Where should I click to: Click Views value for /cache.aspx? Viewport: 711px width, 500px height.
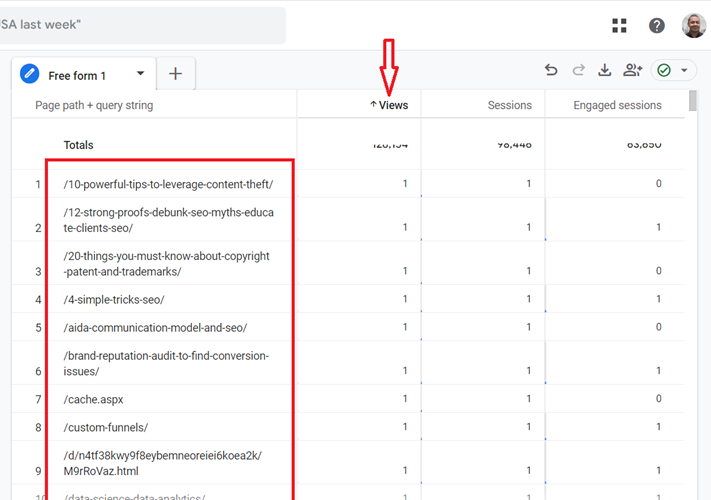[x=405, y=398]
